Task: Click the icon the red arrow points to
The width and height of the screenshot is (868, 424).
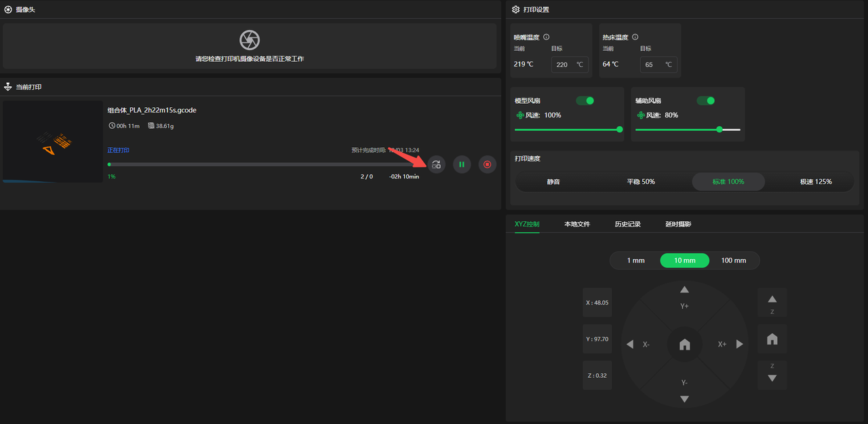Action: (437, 164)
